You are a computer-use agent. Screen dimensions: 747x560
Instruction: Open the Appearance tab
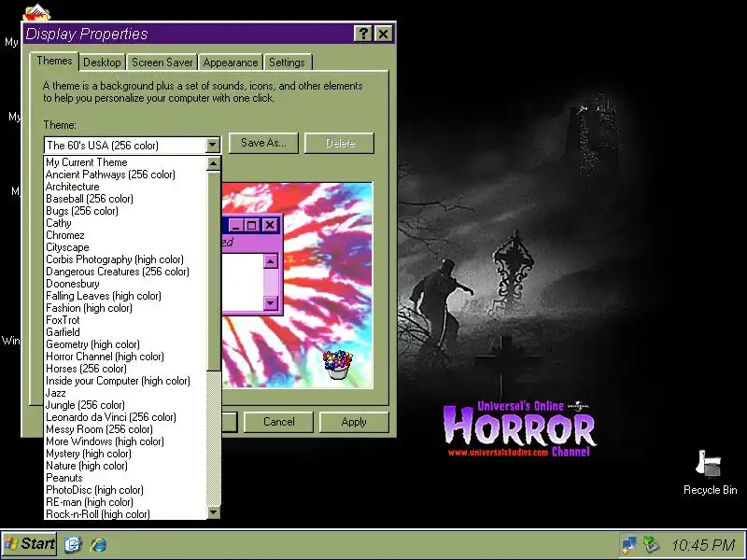point(230,63)
